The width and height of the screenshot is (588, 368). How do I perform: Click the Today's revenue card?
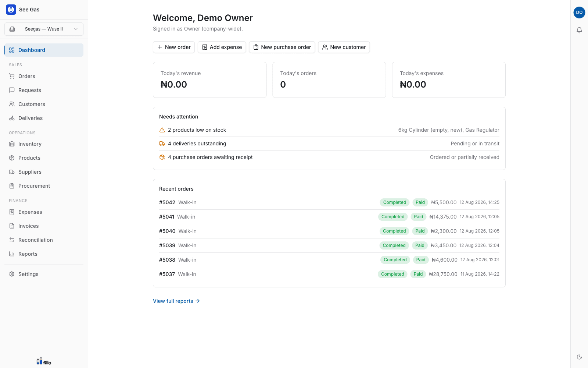(x=210, y=80)
